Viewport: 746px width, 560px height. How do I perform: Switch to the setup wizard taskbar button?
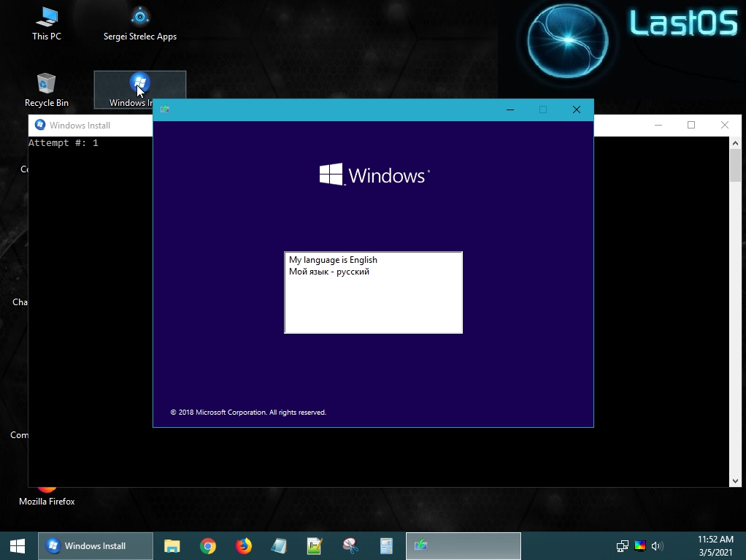coord(464,545)
